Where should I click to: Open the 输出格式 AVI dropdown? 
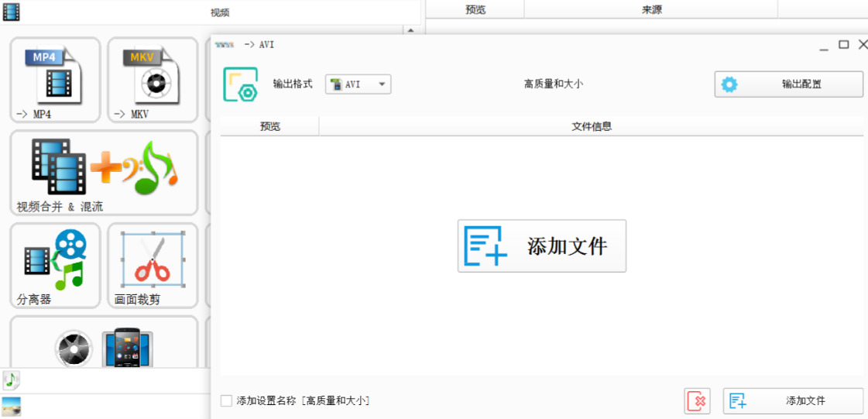point(359,84)
